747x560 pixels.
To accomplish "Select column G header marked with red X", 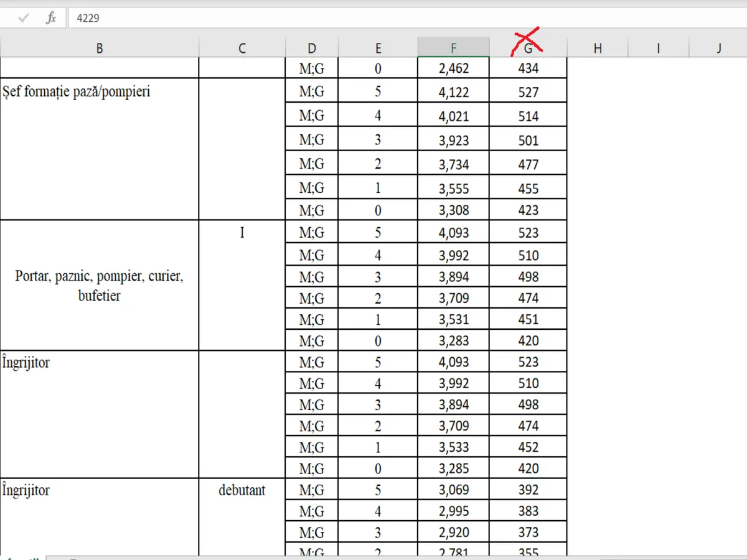I will coord(528,48).
